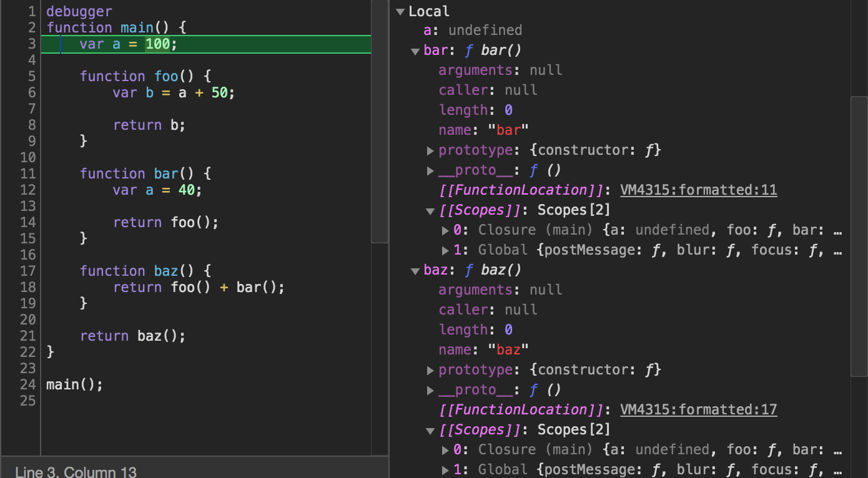
Task: Open the VM4315:formatted:17 function location link
Action: (698, 409)
